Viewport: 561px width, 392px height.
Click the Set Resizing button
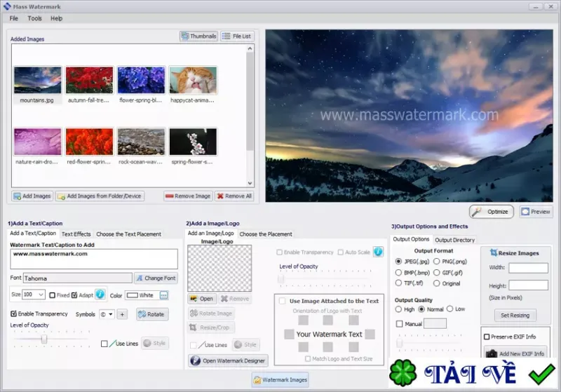pos(515,315)
